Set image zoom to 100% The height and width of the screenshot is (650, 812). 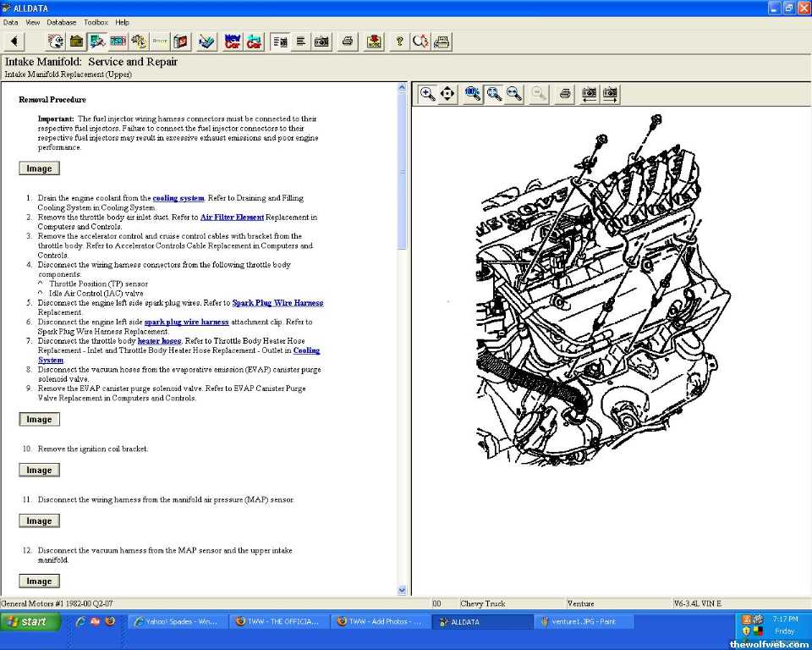click(473, 94)
